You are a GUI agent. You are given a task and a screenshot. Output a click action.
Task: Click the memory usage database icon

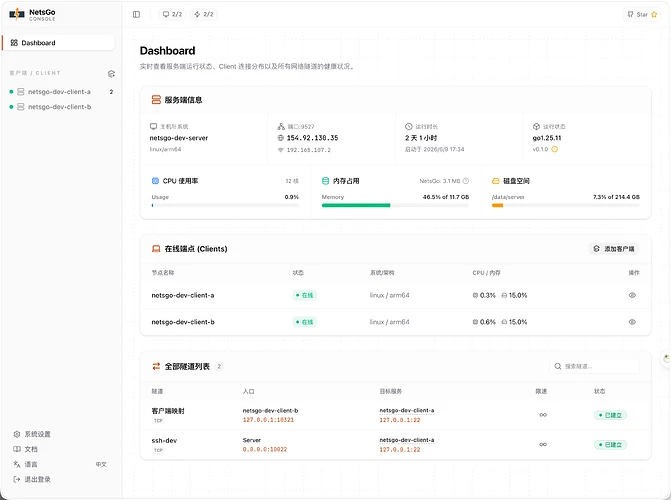325,181
